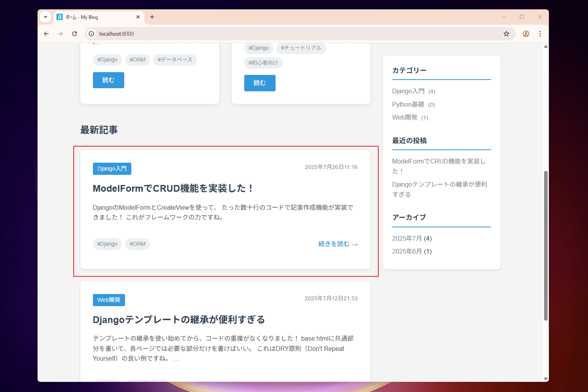Open article title ModelFormでCRUD機能を実装した！
The image size is (588, 392).
pyautogui.click(x=173, y=189)
